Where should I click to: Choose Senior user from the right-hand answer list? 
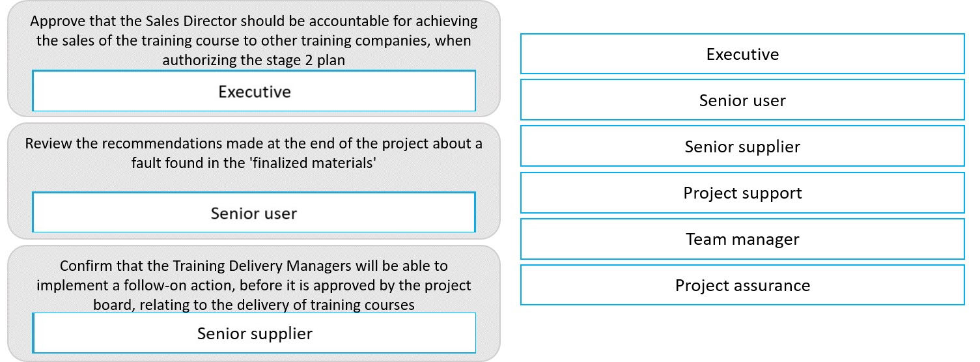pyautogui.click(x=742, y=100)
